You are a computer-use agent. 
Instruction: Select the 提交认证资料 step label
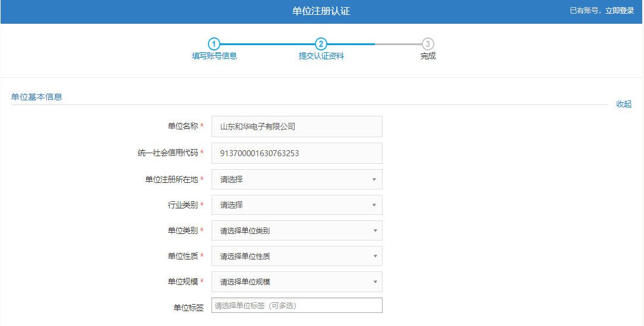click(x=321, y=56)
